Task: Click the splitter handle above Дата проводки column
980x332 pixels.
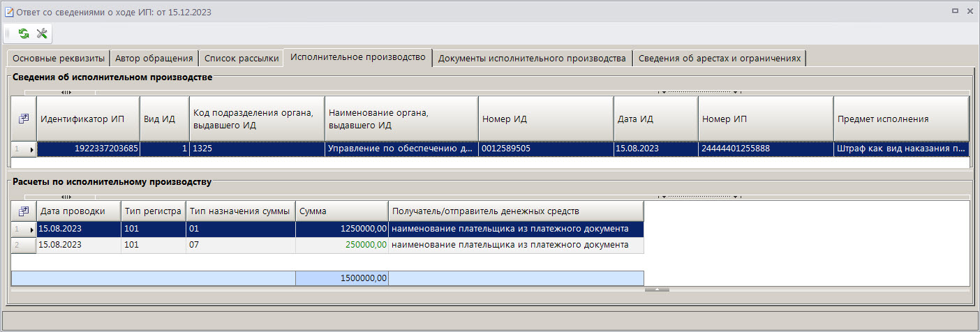Action: coord(66,197)
